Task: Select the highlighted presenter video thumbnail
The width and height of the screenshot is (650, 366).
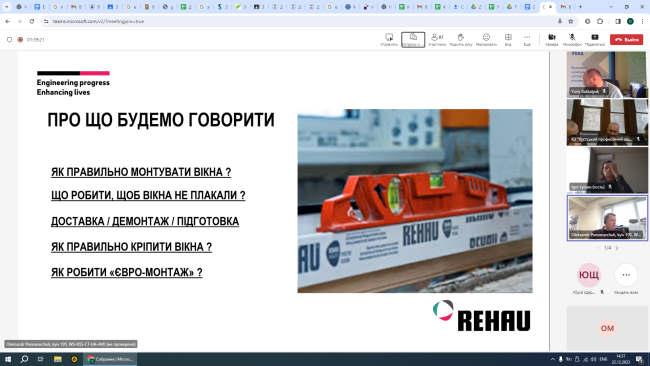Action: coord(607,218)
